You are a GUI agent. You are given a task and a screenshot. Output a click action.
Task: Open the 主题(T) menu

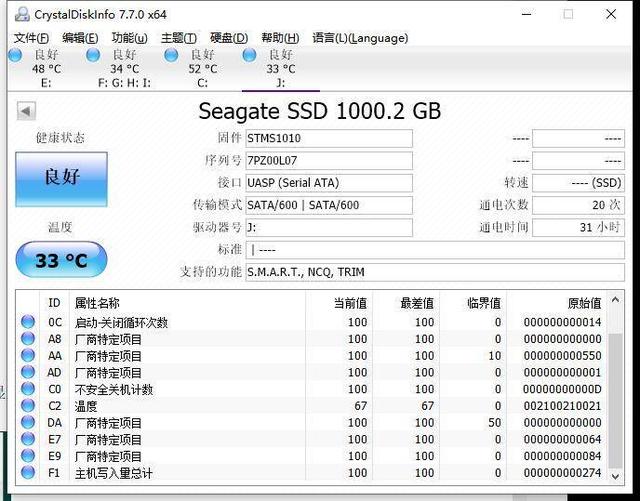click(179, 38)
